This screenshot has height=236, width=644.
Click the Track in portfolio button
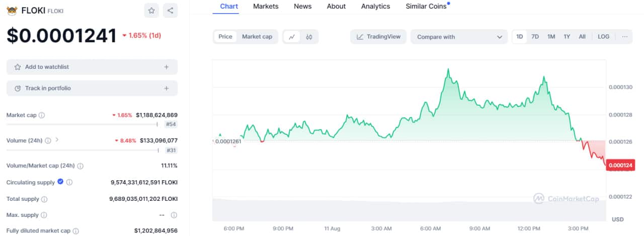(92, 88)
